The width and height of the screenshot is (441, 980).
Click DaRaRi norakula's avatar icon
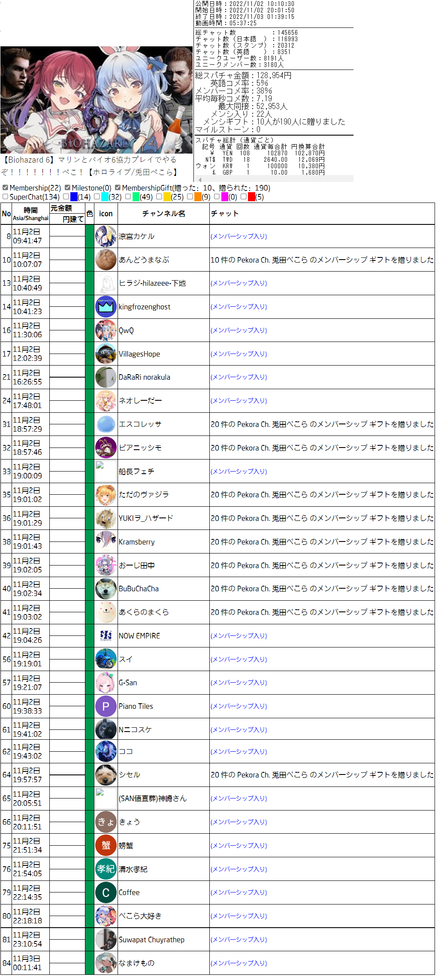coord(106,378)
